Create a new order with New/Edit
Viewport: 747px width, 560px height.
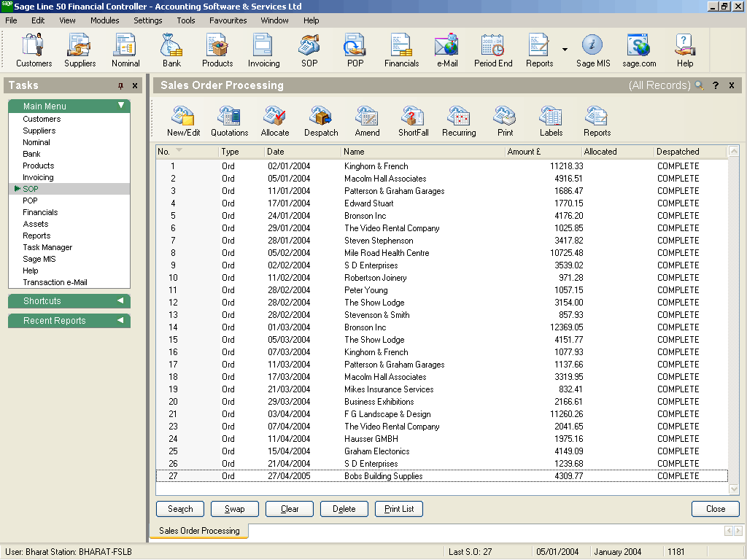click(x=183, y=120)
